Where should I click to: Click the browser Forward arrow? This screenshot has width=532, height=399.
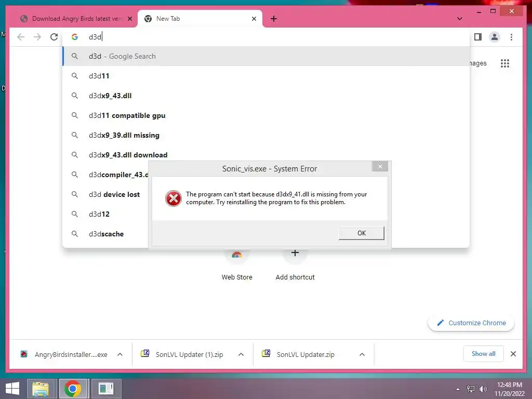[x=37, y=37]
